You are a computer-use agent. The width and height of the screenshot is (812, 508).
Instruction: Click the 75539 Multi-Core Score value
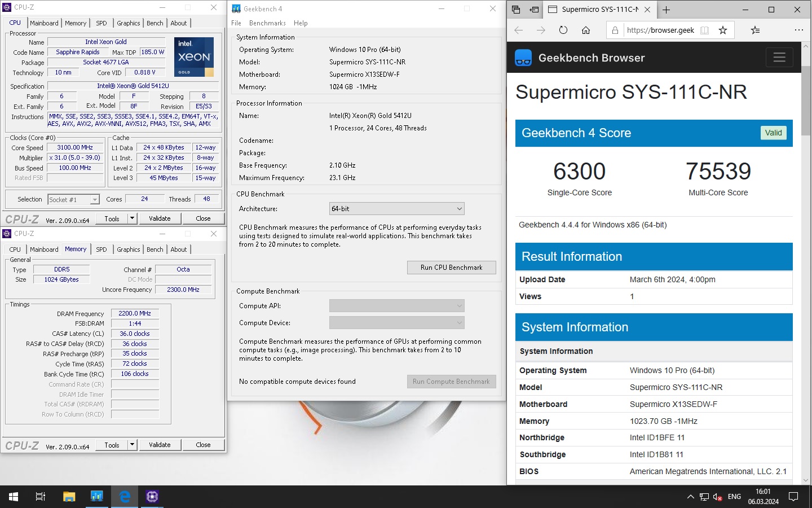tap(718, 171)
